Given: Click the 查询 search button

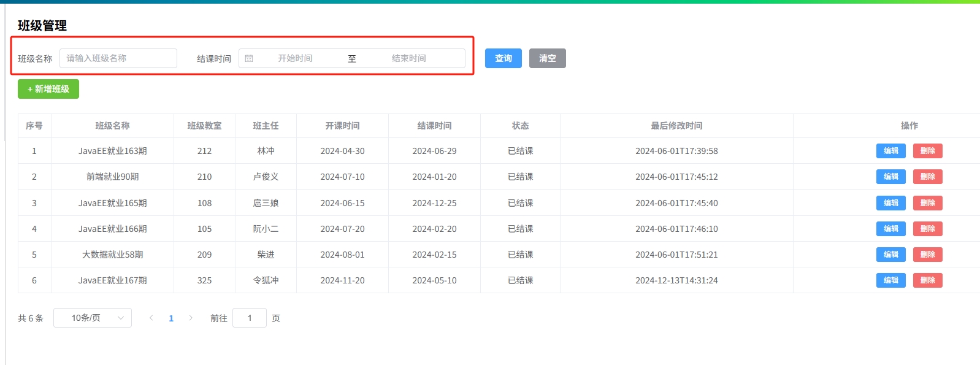Looking at the screenshot, I should coord(503,58).
